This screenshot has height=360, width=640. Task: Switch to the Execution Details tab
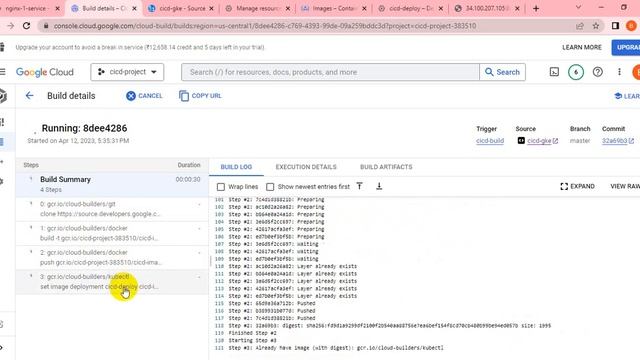coord(306,167)
